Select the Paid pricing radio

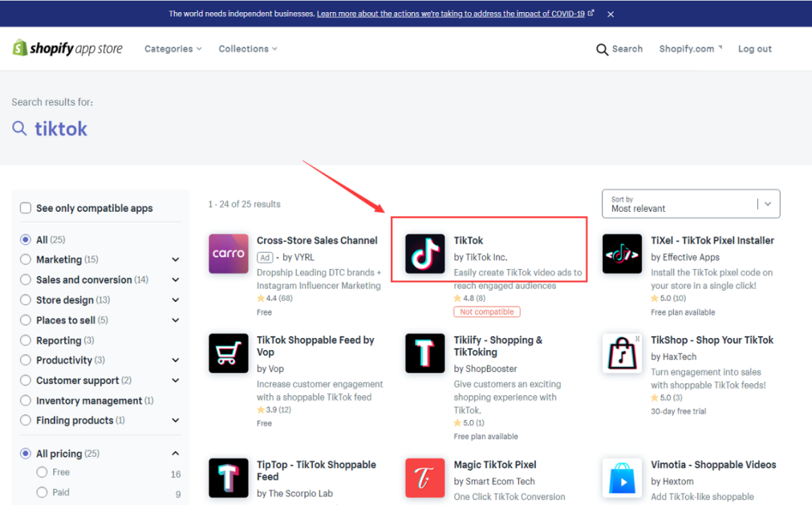(x=42, y=492)
